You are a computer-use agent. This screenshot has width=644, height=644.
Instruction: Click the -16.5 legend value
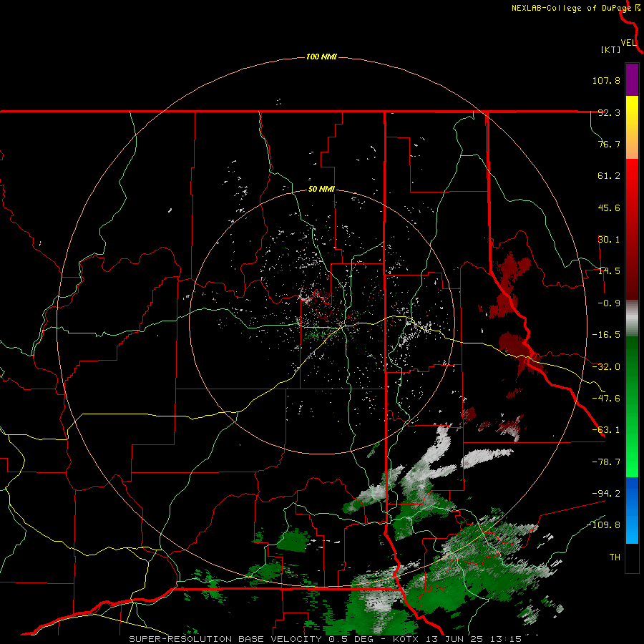[606, 335]
